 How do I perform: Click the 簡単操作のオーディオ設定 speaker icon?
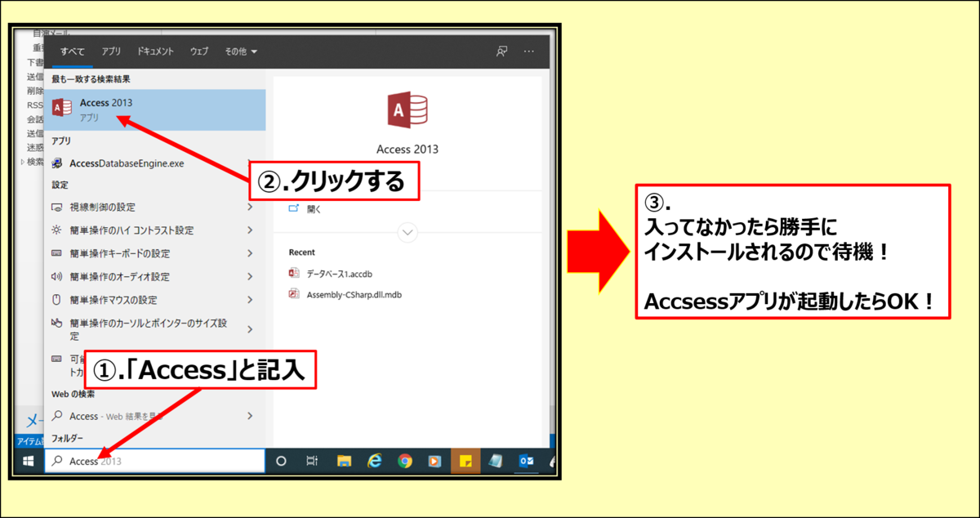click(x=57, y=277)
